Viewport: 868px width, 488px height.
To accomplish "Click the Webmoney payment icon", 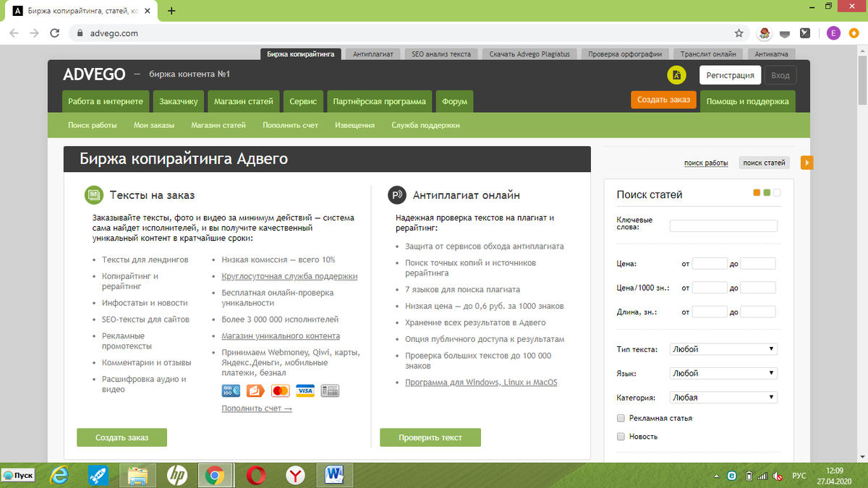I will tap(231, 391).
